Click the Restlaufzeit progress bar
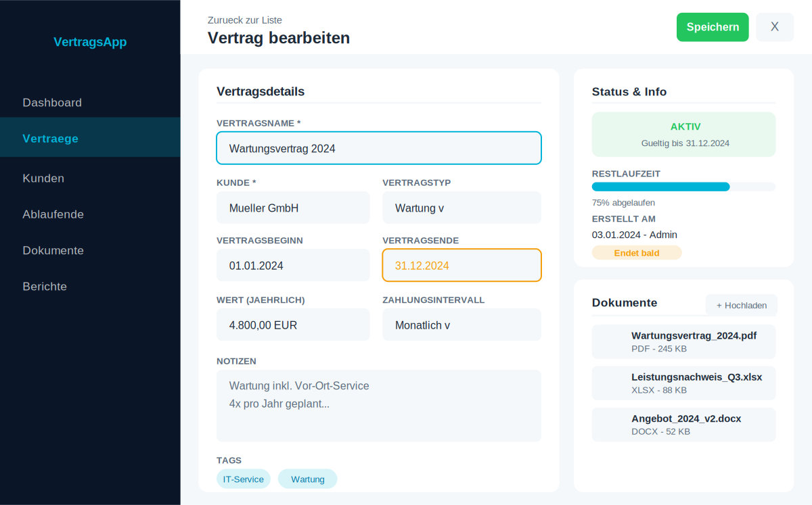Viewport: 812px width, 505px height. (x=683, y=187)
